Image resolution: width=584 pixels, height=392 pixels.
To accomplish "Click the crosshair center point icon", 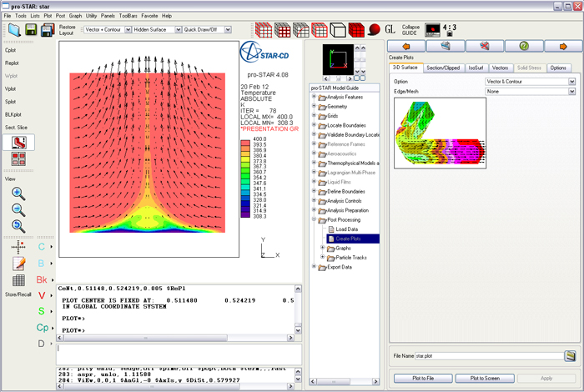I will [x=18, y=247].
